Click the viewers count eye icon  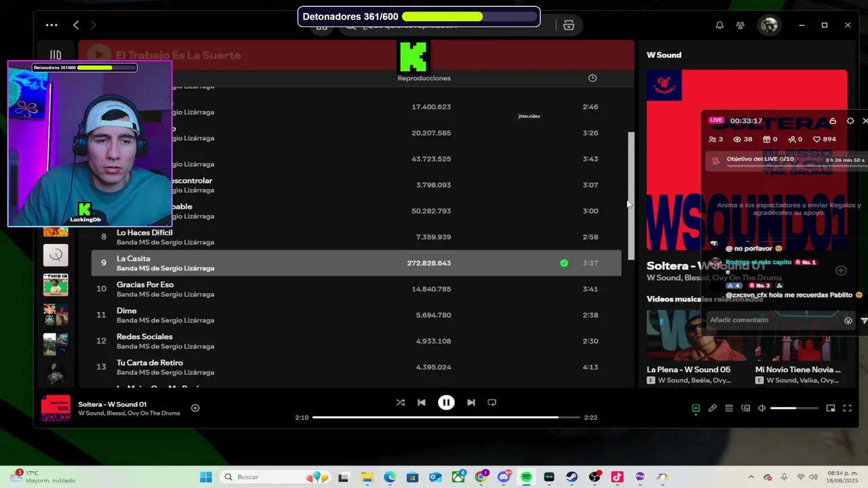737,139
